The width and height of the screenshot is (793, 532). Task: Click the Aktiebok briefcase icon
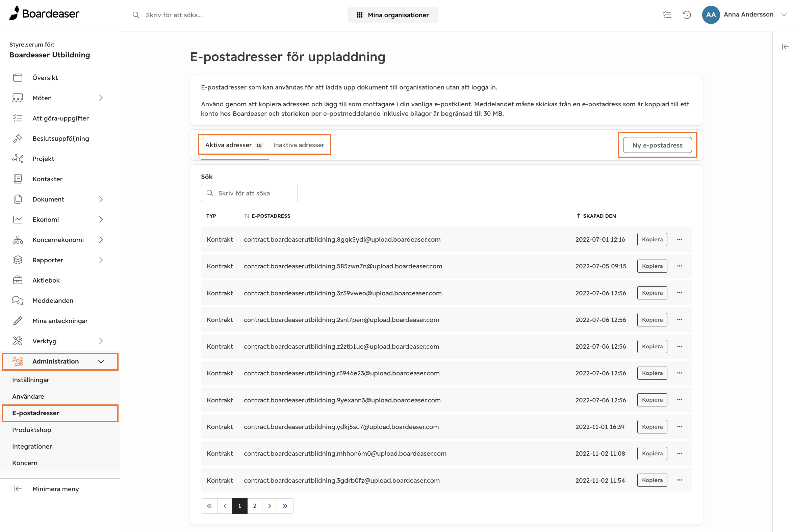[18, 280]
